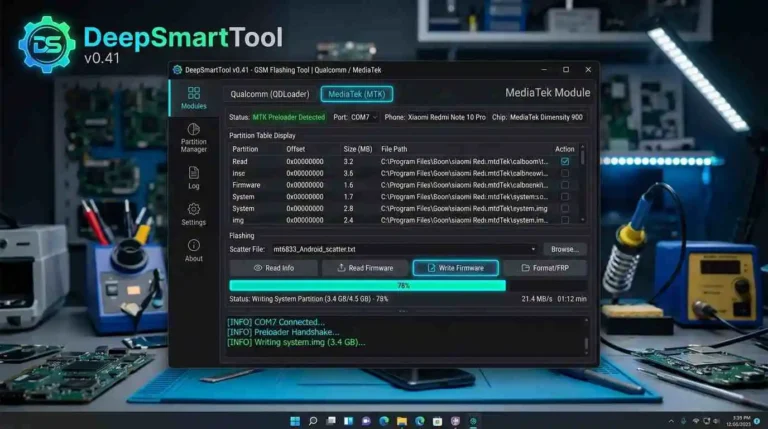768x429 pixels.
Task: Open the taskbar icon left of the purple shield app
Action: point(437,421)
